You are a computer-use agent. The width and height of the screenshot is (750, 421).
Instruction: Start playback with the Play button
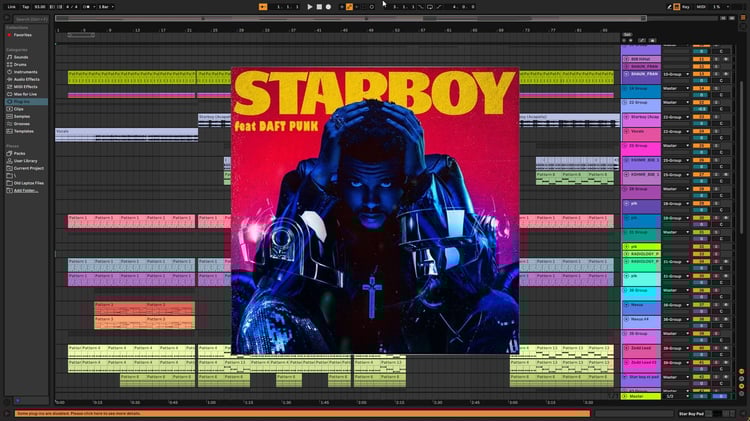click(309, 7)
